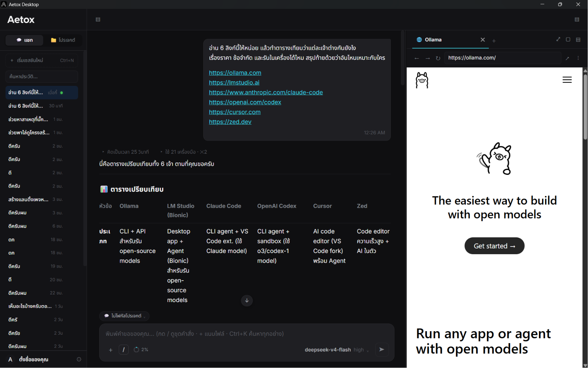The width and height of the screenshot is (588, 368).
Task: Switch to the chat tab in sidebar
Action: click(24, 40)
